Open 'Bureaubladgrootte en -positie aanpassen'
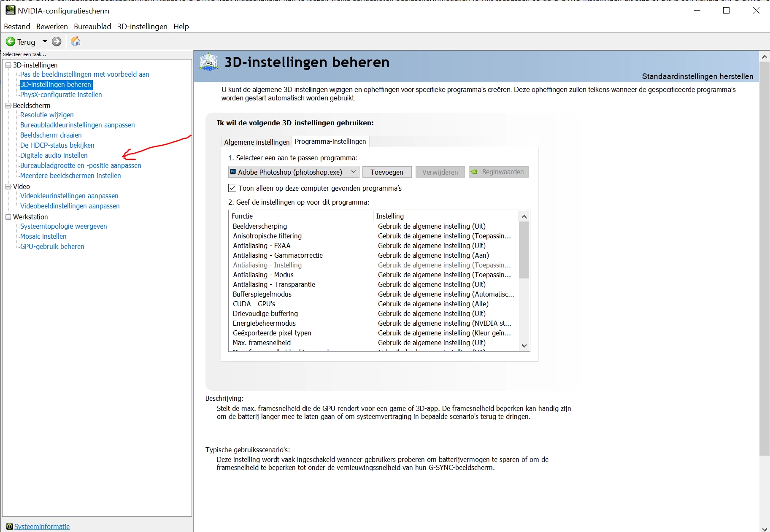 81,165
